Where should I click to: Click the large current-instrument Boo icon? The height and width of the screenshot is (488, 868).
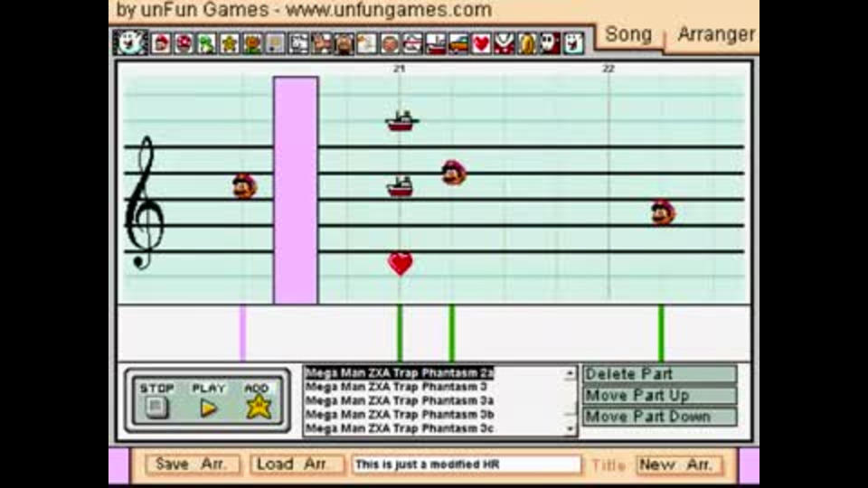tap(130, 42)
